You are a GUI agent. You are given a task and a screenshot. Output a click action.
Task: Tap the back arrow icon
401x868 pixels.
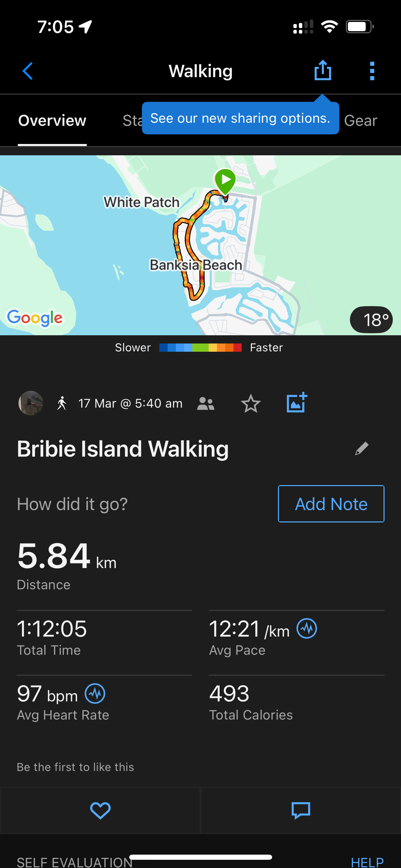click(27, 71)
